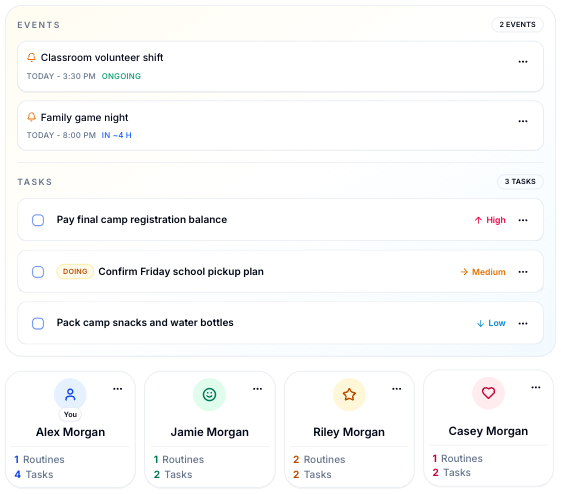Check off Confirm Friday school pickup plan

(x=38, y=272)
